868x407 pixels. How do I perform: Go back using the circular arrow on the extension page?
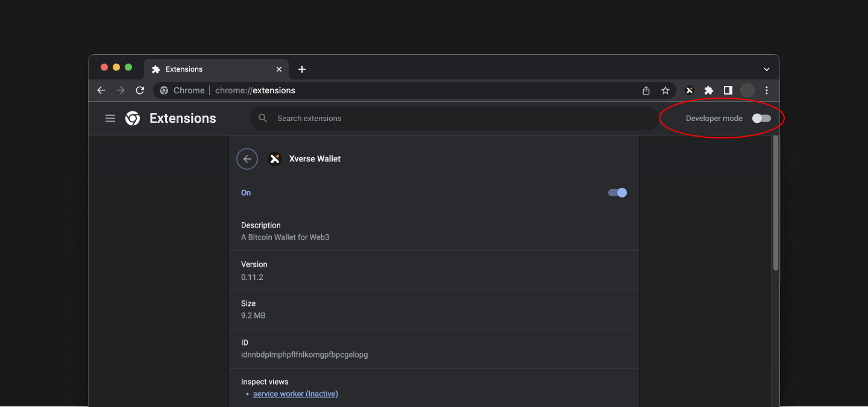(247, 158)
